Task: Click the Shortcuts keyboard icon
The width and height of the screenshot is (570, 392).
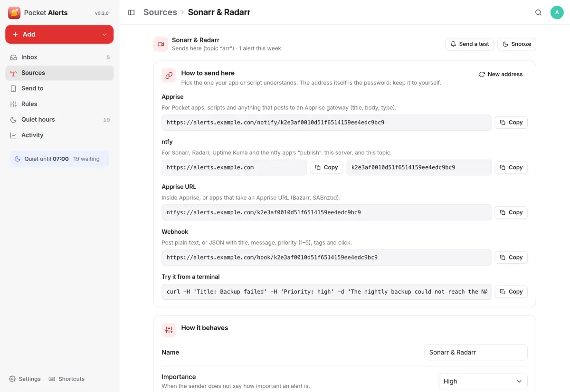Action: pos(52,379)
